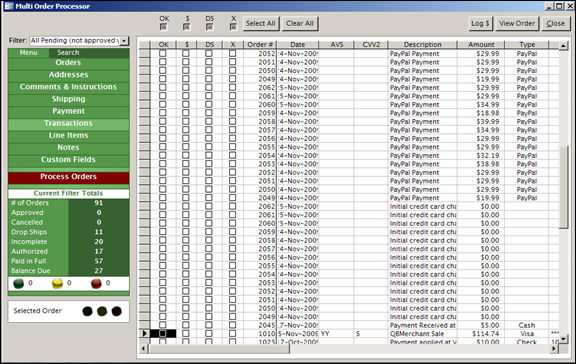Click the green status light icon
The width and height of the screenshot is (576, 364).
18,284
